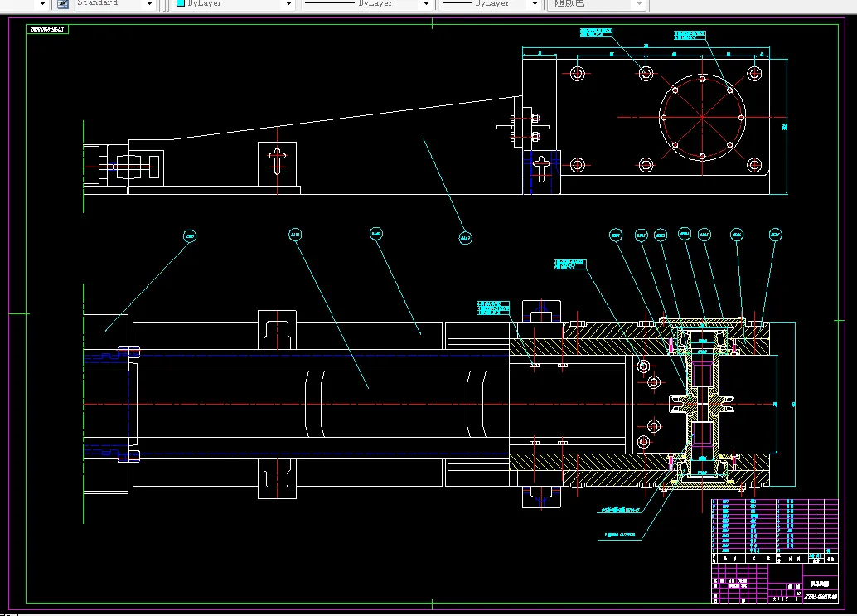Select the drawing number label box at the sheet's top-left corner
Image resolution: width=857 pixels, height=616 pixels.
[47, 29]
